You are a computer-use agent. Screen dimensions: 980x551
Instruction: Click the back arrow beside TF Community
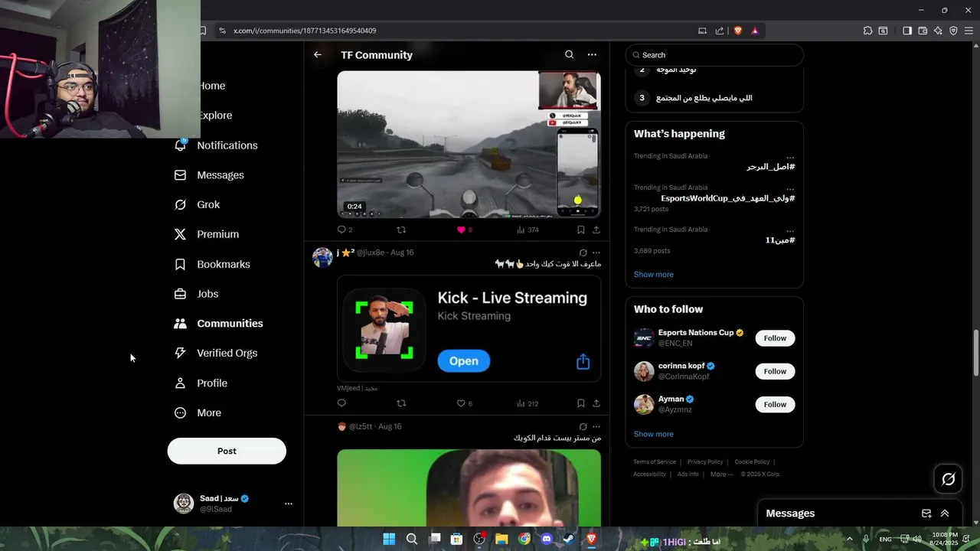pos(318,55)
